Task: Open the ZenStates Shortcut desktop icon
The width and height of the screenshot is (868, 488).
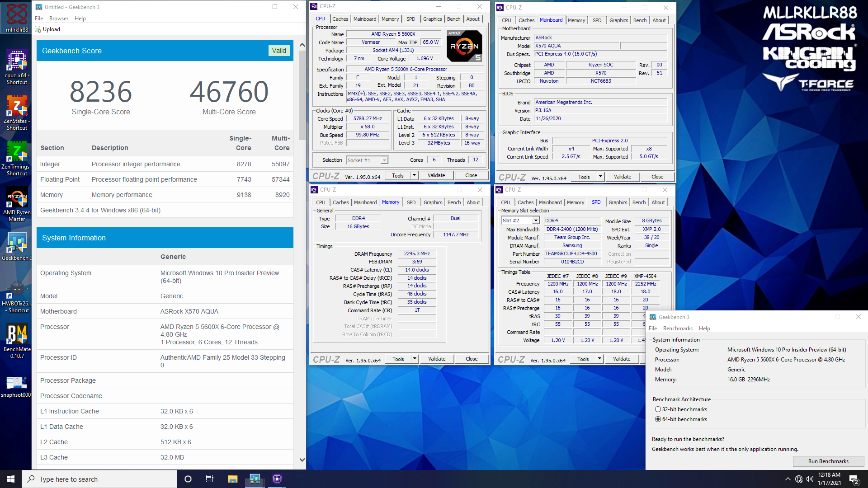Action: [17, 113]
